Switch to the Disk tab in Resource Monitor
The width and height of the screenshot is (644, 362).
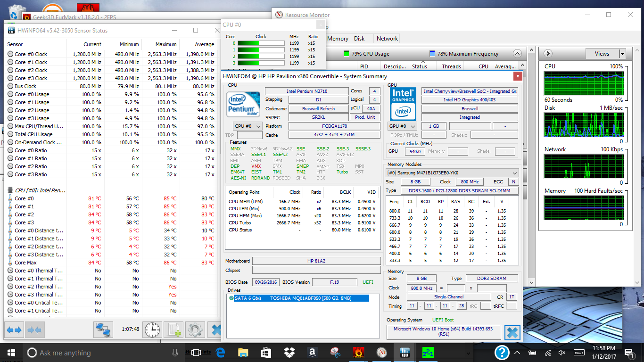[359, 39]
